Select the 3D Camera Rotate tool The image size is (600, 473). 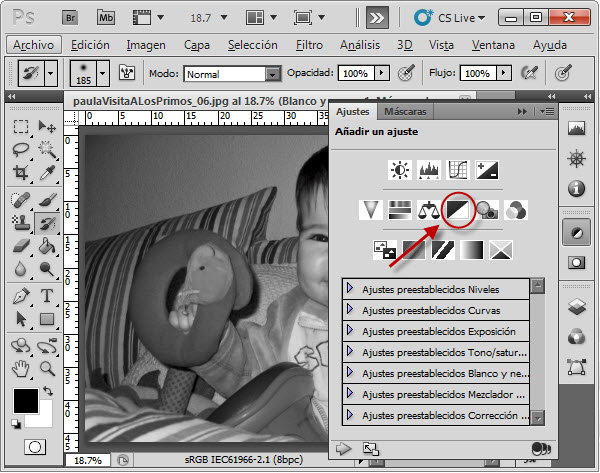coord(47,346)
